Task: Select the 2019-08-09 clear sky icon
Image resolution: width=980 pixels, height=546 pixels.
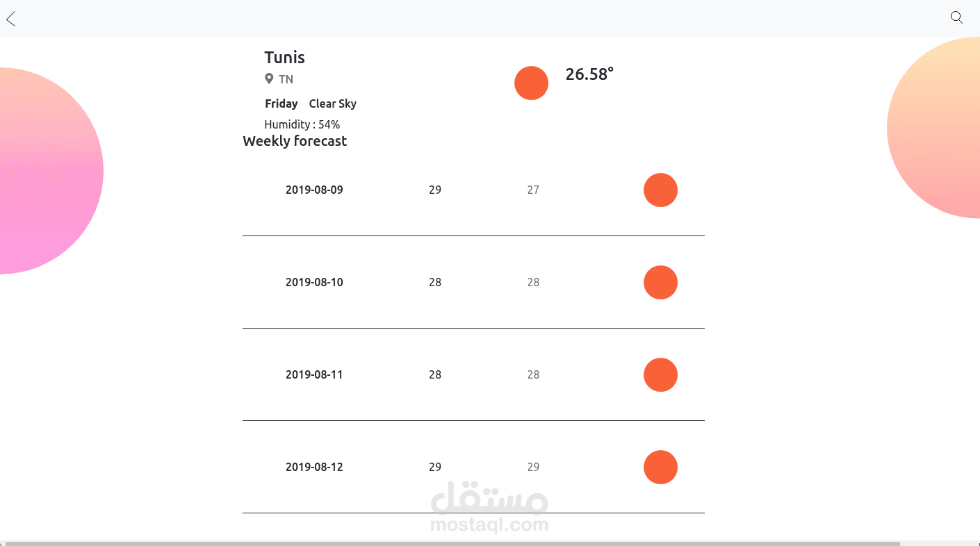Action: [660, 190]
